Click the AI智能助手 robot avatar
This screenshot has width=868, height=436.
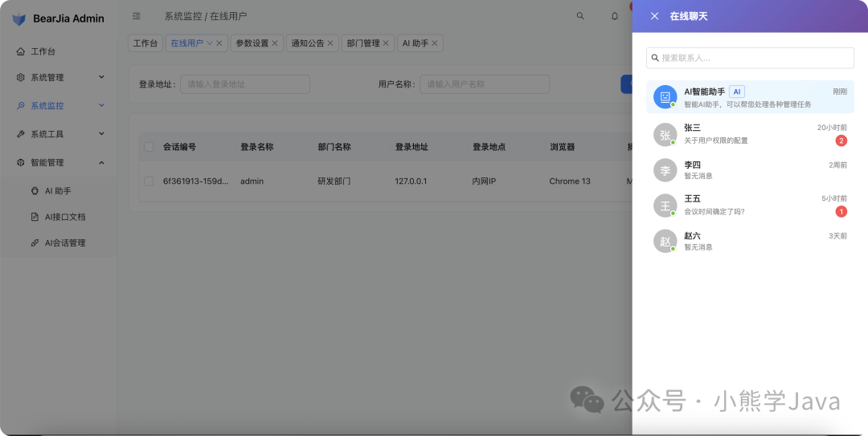pyautogui.click(x=665, y=97)
